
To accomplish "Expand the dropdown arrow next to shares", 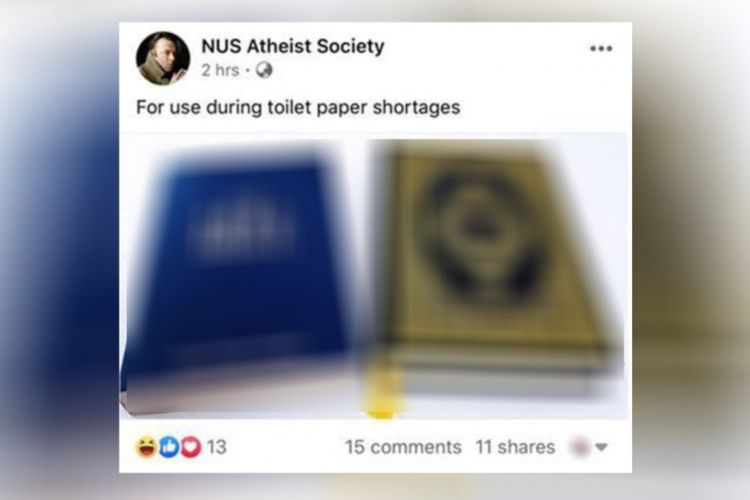I will click(601, 447).
